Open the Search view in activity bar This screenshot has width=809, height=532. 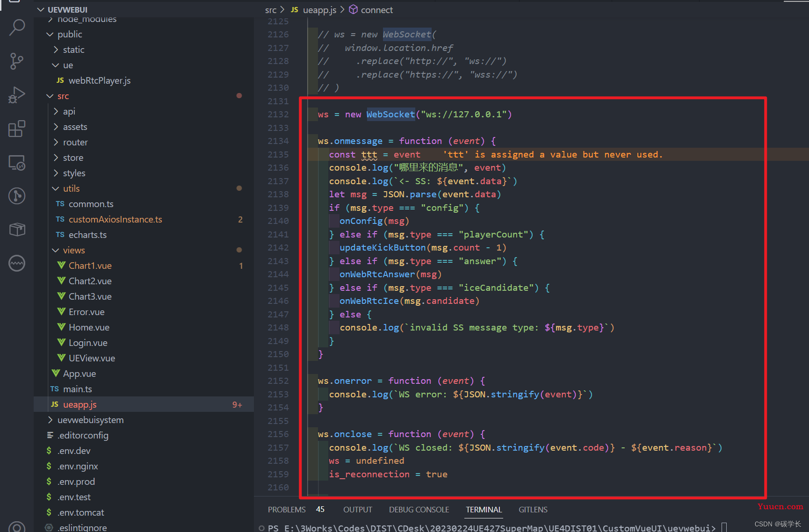pyautogui.click(x=17, y=27)
